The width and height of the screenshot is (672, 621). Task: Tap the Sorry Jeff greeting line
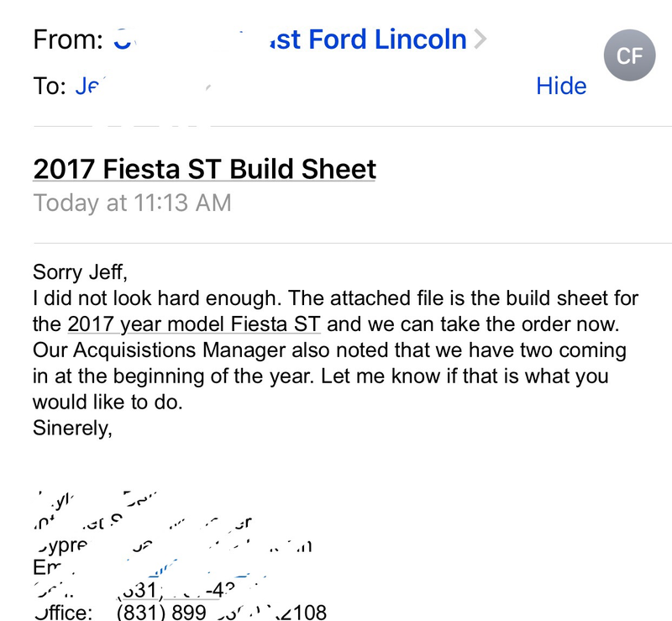pyautogui.click(x=80, y=272)
